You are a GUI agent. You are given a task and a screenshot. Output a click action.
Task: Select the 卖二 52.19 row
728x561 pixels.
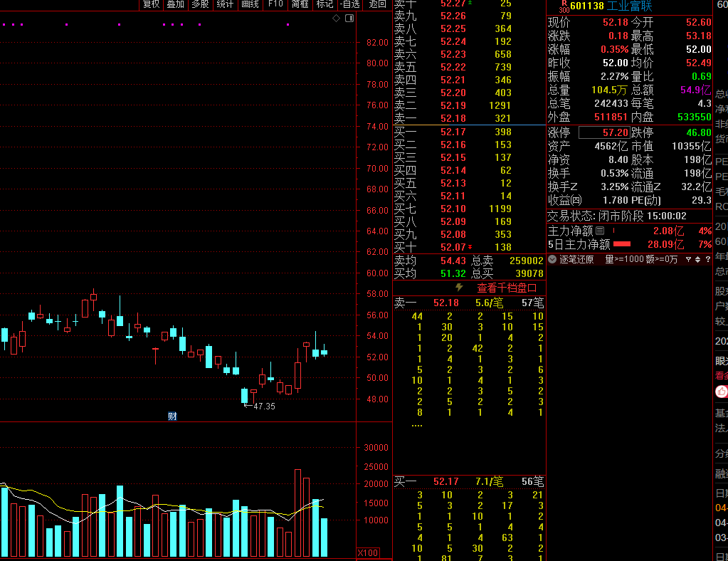click(469, 105)
